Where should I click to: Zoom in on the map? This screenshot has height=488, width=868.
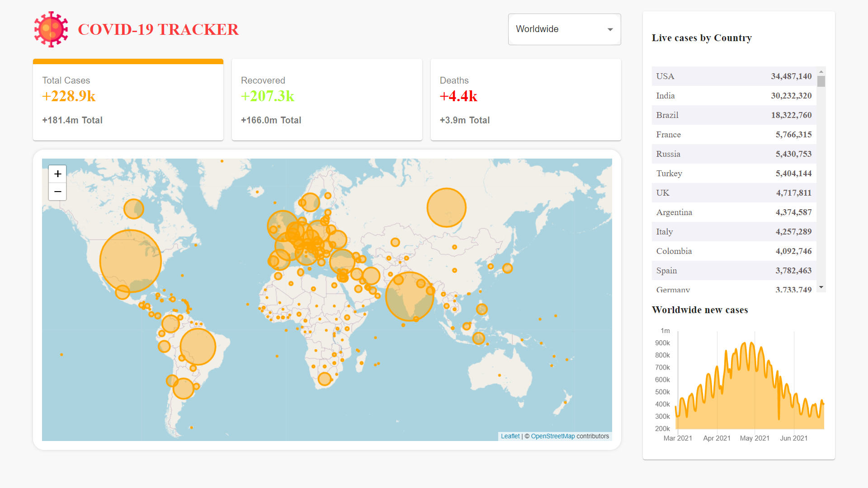point(57,174)
